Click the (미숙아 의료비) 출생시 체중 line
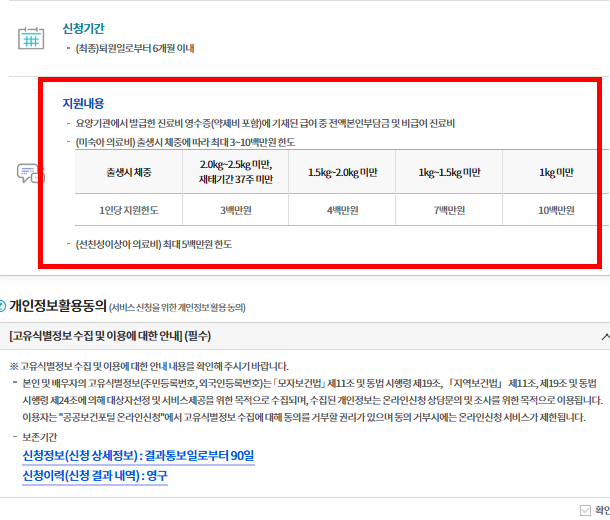610x520 pixels. click(185, 142)
